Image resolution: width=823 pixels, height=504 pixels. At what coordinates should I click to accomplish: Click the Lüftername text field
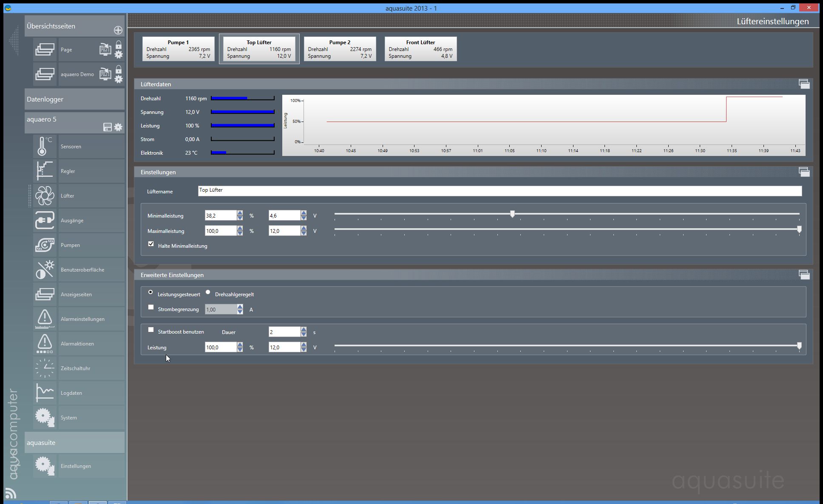pos(499,191)
